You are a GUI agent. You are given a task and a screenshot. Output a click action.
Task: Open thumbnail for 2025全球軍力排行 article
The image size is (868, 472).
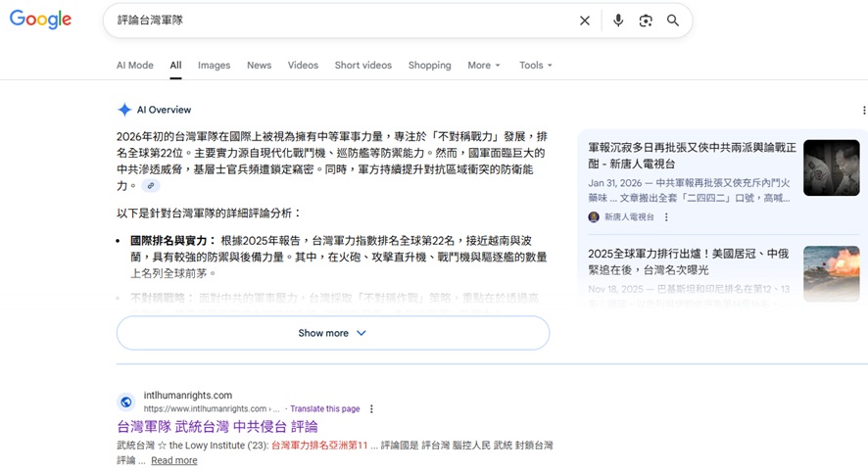(831, 273)
